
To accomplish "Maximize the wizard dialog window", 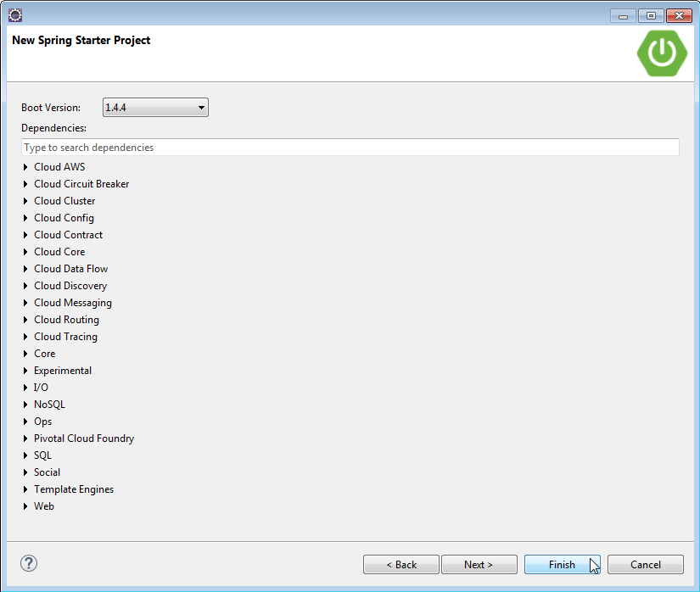I will 651,16.
